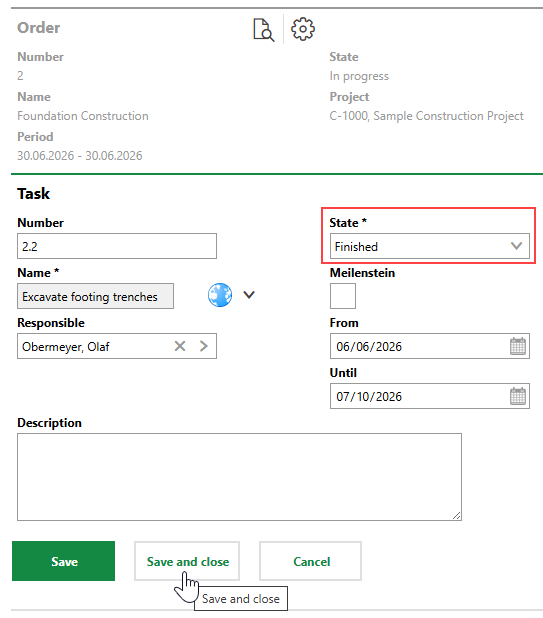
Task: Expand the State dropdown showing Finished
Action: coord(430,246)
